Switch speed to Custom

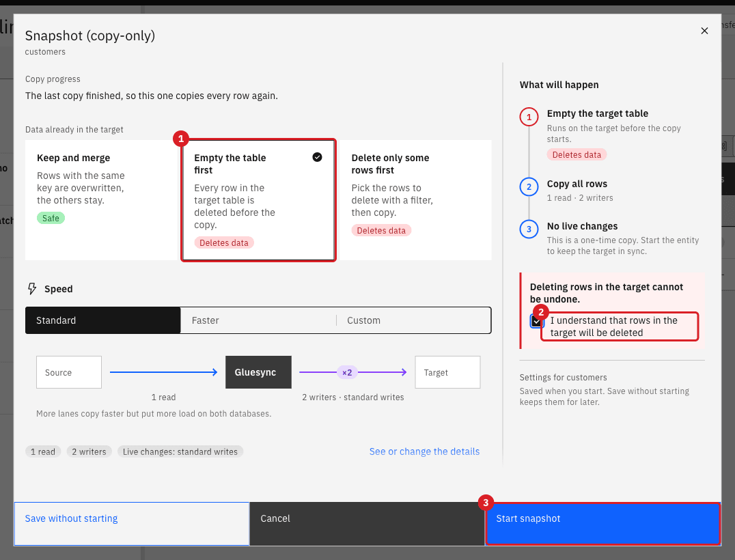click(x=413, y=320)
